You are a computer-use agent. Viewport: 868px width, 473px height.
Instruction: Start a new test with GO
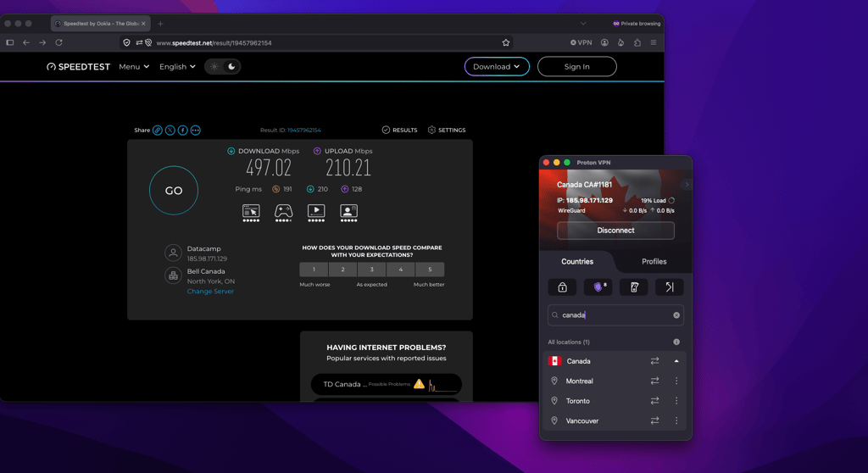click(x=174, y=191)
